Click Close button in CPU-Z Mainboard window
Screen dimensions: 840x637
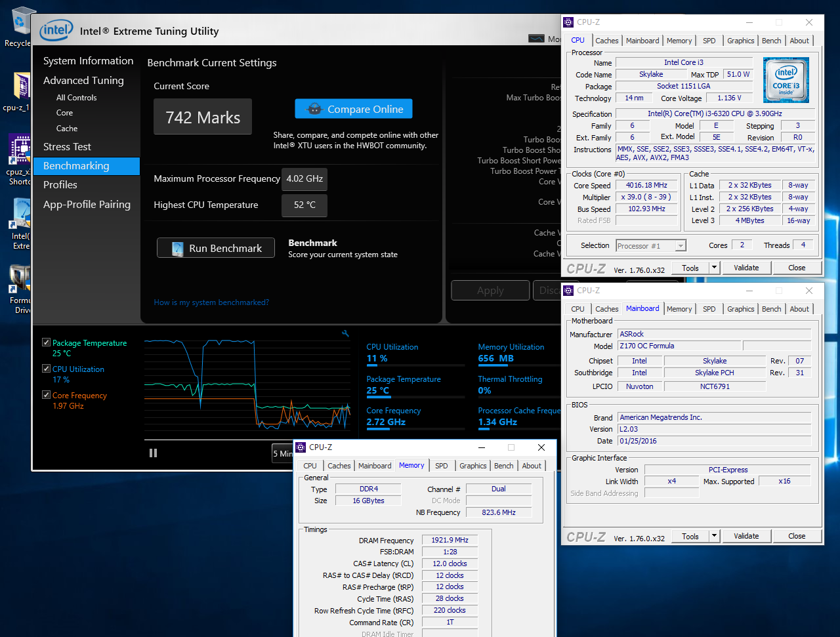[x=797, y=536]
